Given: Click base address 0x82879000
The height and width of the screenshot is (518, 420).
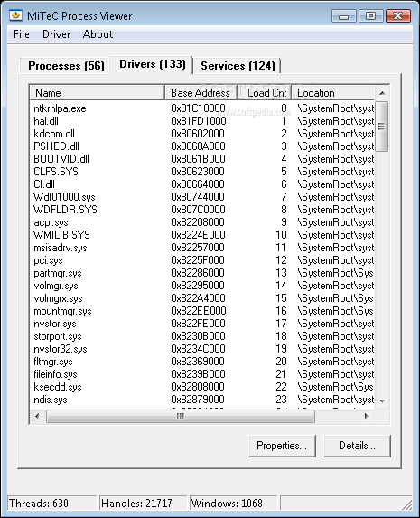Looking at the screenshot, I should pos(198,400).
